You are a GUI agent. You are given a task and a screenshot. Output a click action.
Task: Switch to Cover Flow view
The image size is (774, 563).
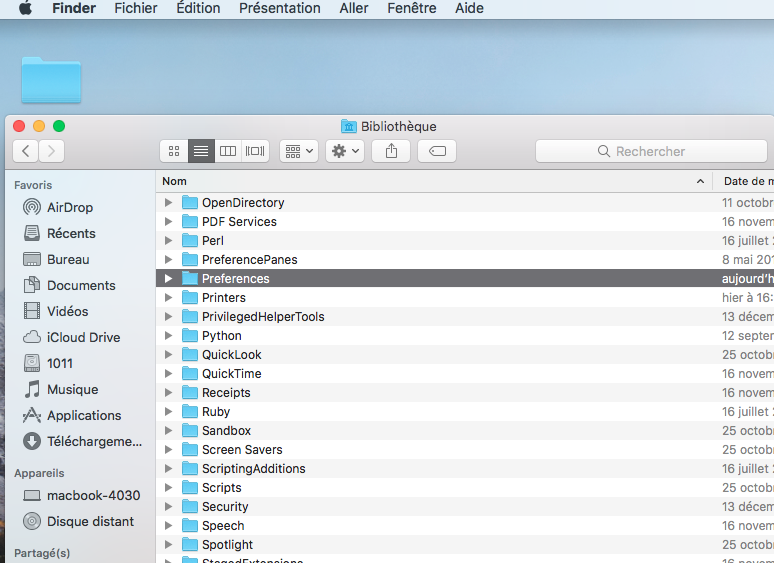[255, 151]
